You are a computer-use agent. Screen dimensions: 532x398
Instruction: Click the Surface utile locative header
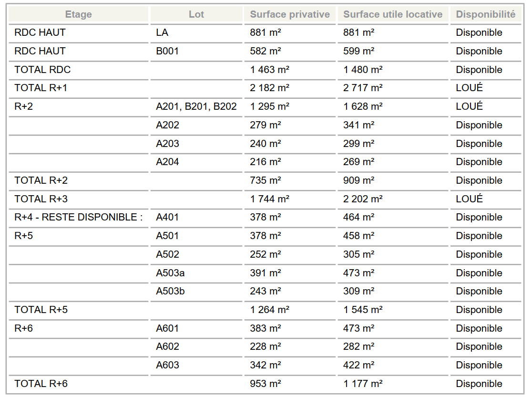[x=392, y=14]
